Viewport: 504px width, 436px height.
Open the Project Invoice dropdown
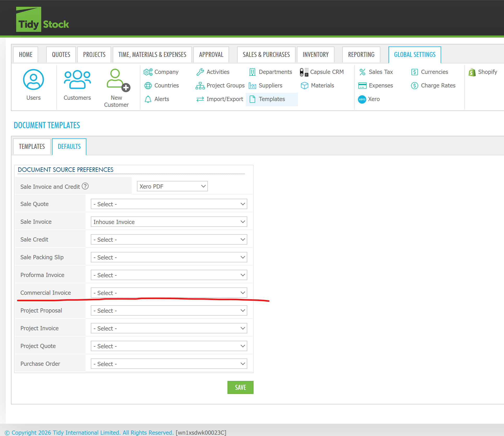[169, 328]
